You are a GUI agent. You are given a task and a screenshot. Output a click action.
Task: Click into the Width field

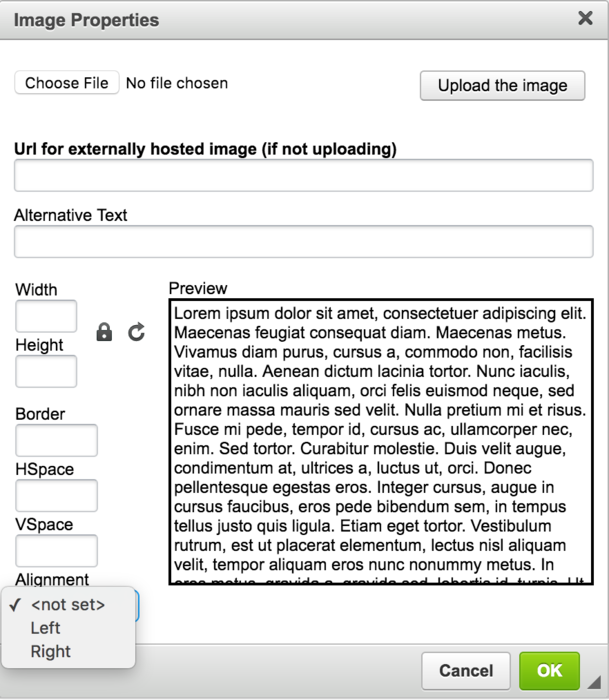[46, 316]
